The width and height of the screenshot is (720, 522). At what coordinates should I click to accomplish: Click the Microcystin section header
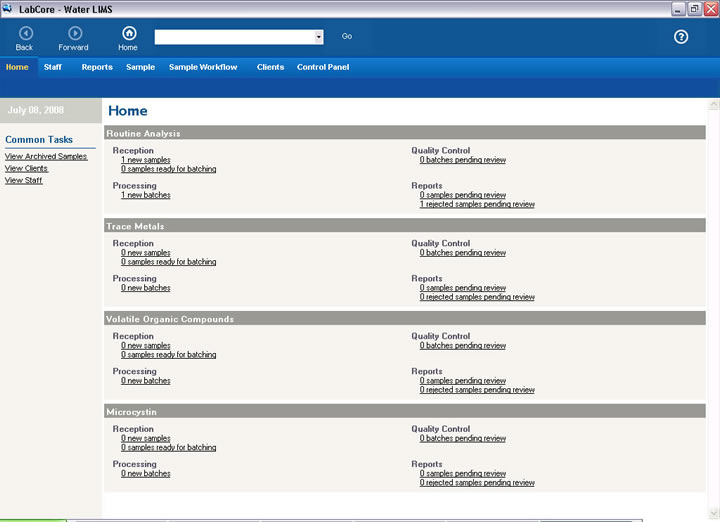click(405, 411)
